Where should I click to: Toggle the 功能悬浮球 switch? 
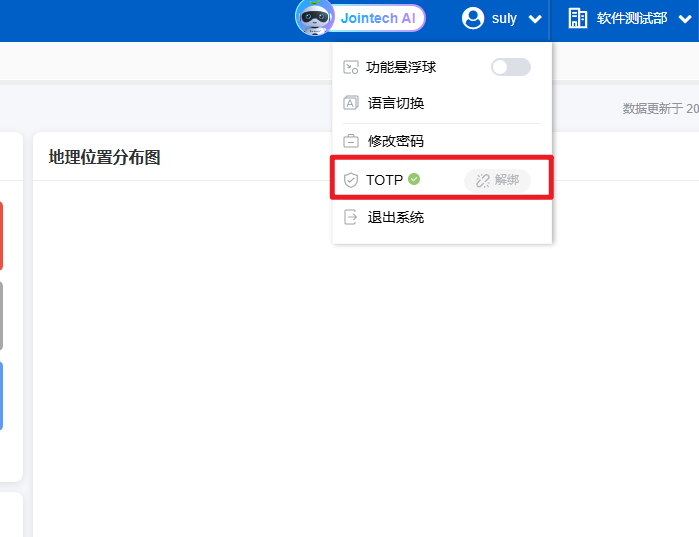pyautogui.click(x=510, y=67)
